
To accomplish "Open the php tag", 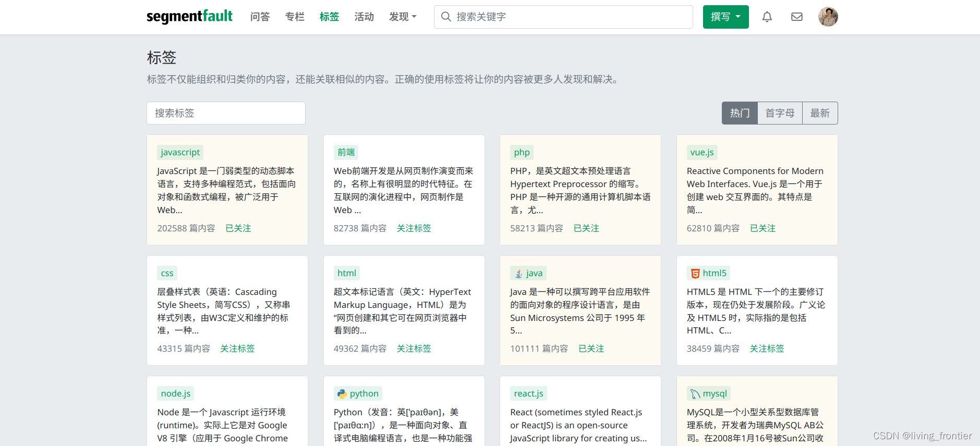I will [x=522, y=152].
